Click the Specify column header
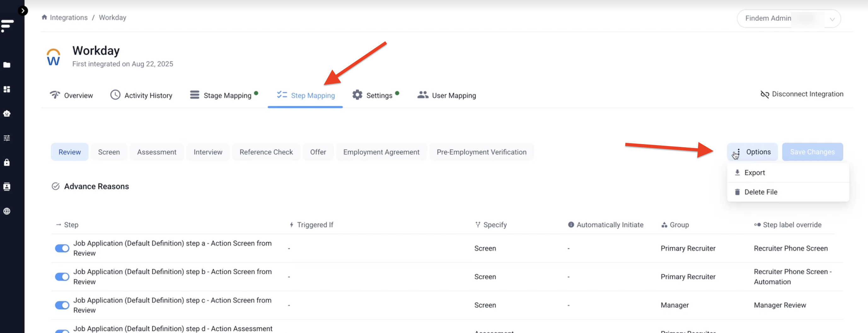 [491, 225]
